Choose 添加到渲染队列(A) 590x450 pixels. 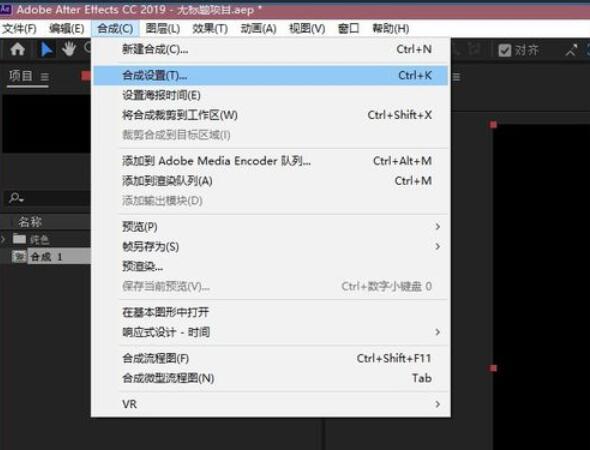pyautogui.click(x=271, y=181)
